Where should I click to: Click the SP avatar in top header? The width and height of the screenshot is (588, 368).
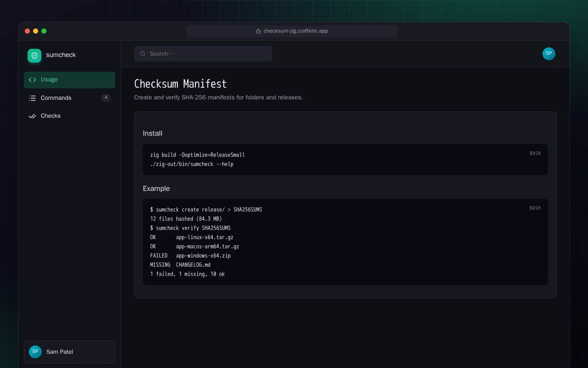click(549, 54)
